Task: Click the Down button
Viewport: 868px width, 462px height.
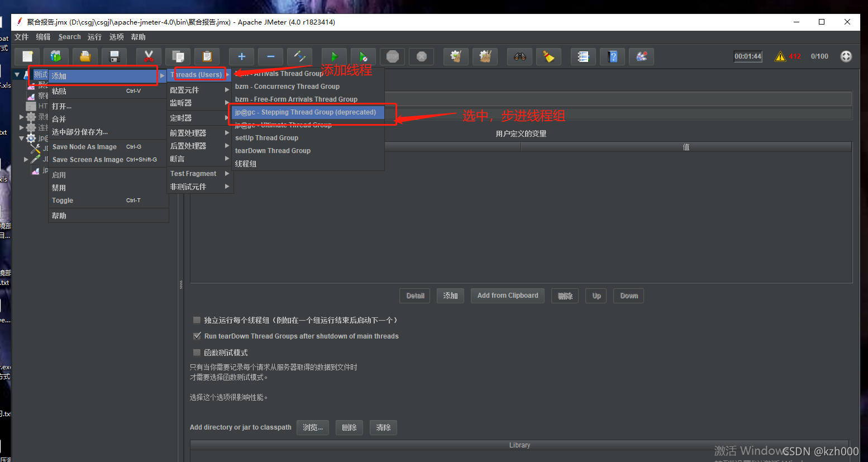Action: [x=629, y=296]
